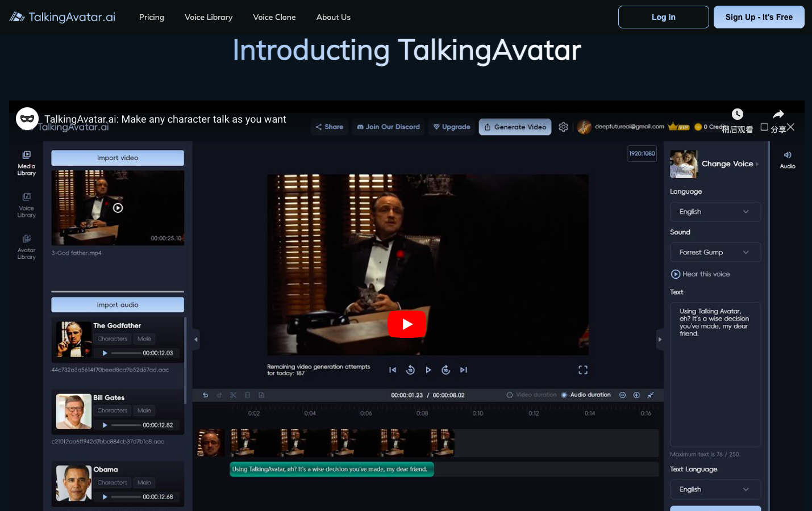The height and width of the screenshot is (511, 812).
Task: Skip to the start of the preview
Action: pyautogui.click(x=393, y=370)
